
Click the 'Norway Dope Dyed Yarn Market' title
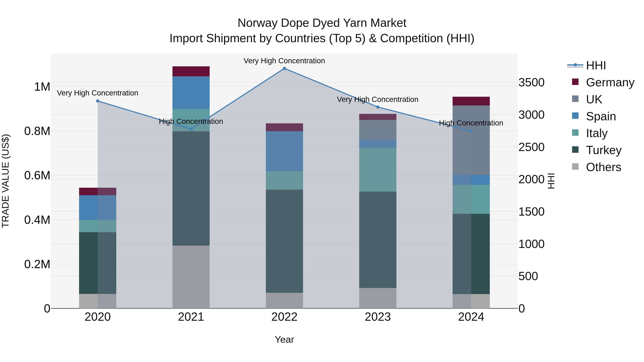coord(322,23)
